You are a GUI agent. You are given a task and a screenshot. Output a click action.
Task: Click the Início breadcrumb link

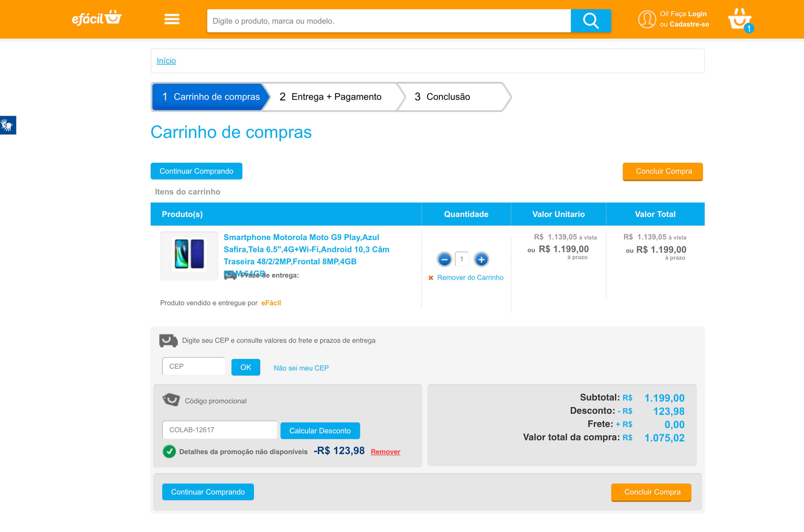[x=166, y=61]
